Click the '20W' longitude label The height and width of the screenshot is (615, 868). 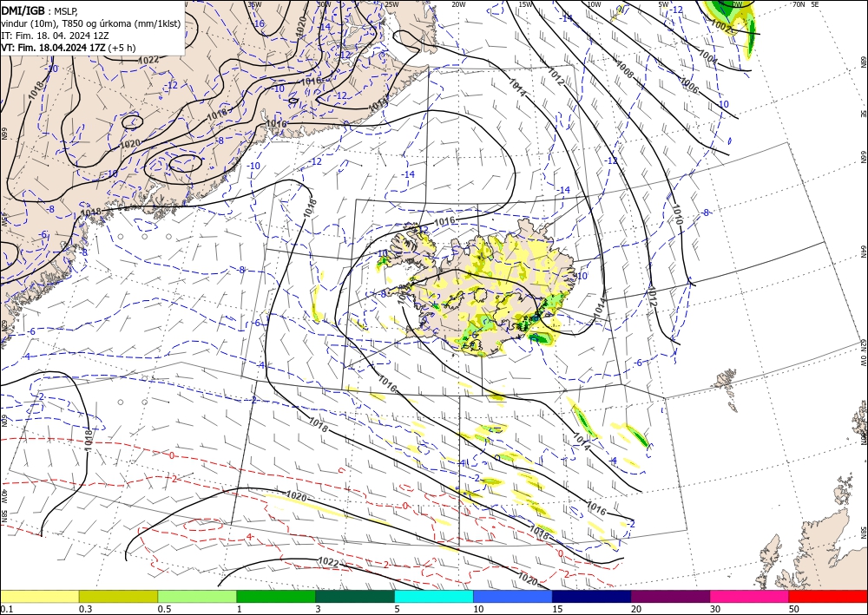(x=458, y=3)
